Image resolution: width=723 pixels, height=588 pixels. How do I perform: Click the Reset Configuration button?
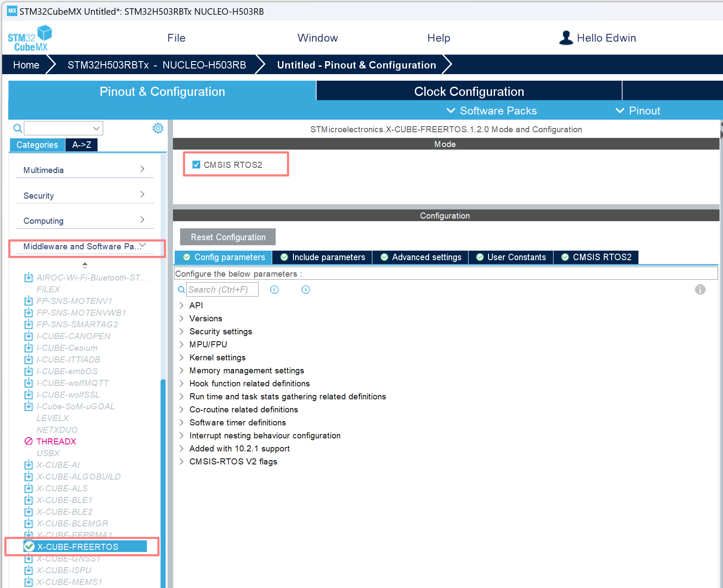pos(228,237)
